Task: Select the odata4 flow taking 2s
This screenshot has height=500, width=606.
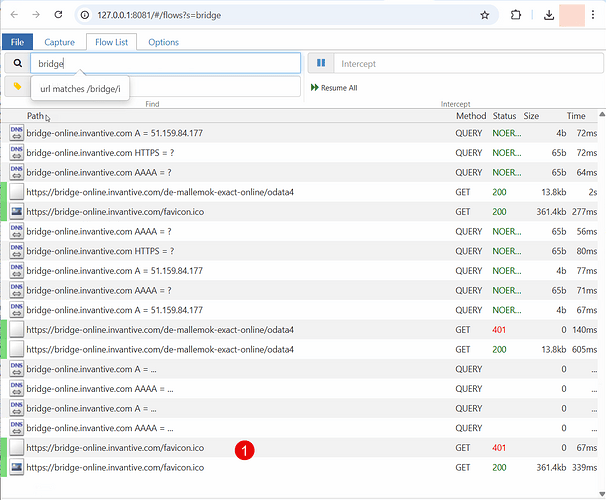Action: click(x=300, y=192)
